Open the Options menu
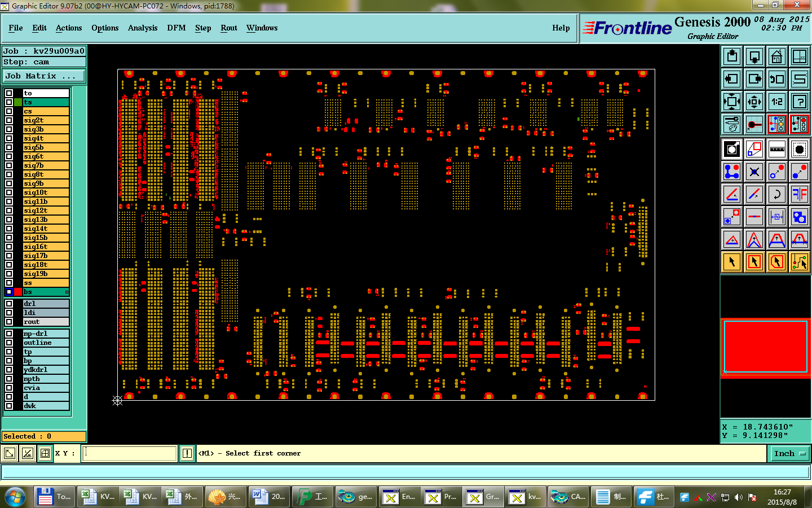Viewport: 812px width, 508px height. tap(105, 28)
